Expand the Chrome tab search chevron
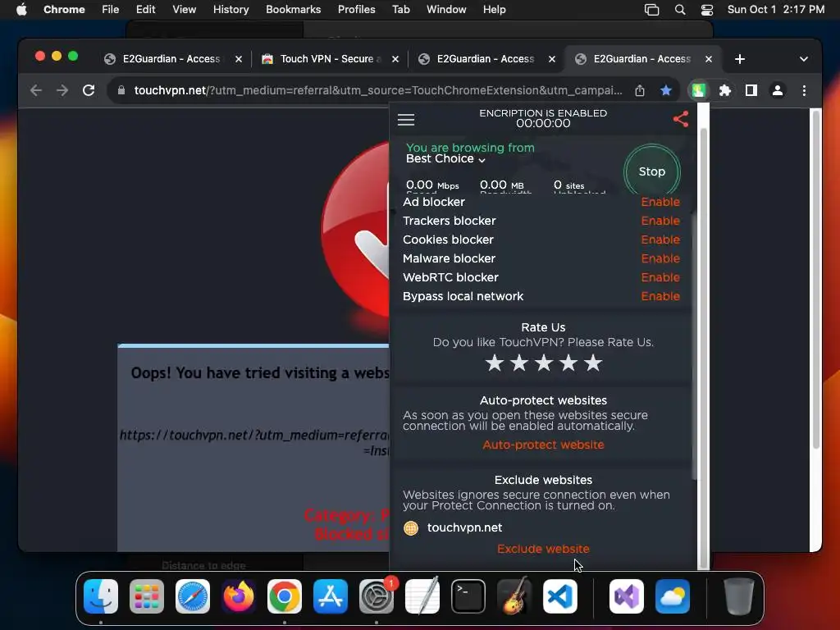This screenshot has width=840, height=630. 804,59
